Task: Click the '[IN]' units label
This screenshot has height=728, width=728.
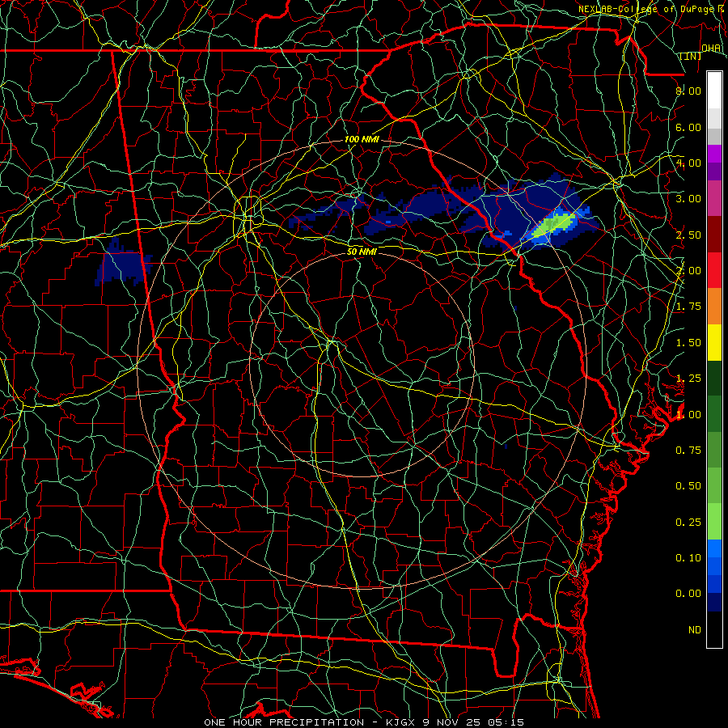Action: [691, 56]
